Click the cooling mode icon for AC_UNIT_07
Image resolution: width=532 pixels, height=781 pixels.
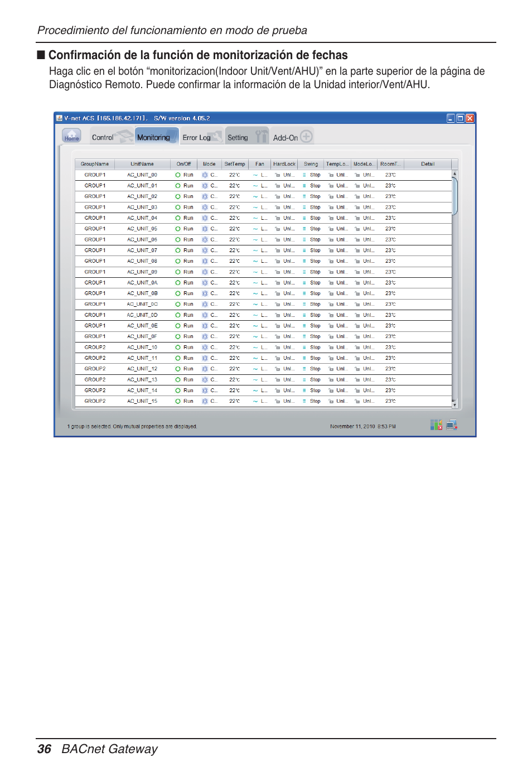click(x=205, y=250)
